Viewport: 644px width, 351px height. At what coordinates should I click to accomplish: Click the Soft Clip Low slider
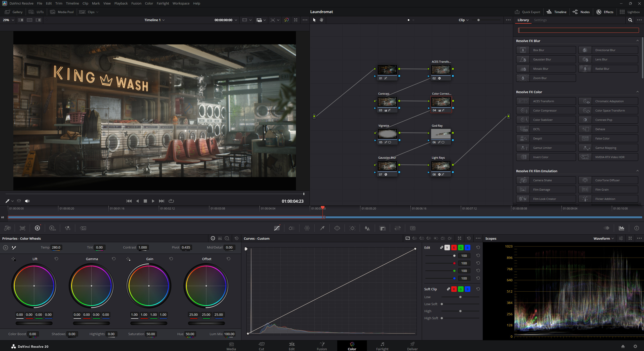[460, 297]
